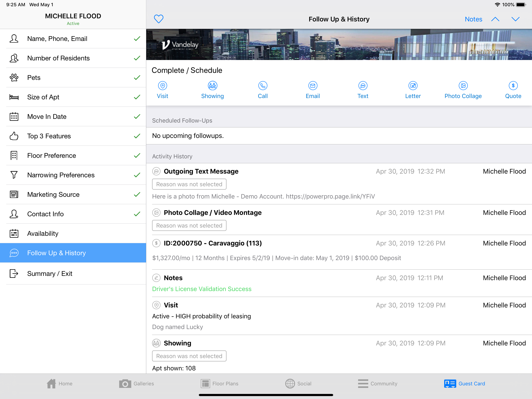This screenshot has width=532, height=399.
Task: Open Number of Residents section
Action: [73, 58]
